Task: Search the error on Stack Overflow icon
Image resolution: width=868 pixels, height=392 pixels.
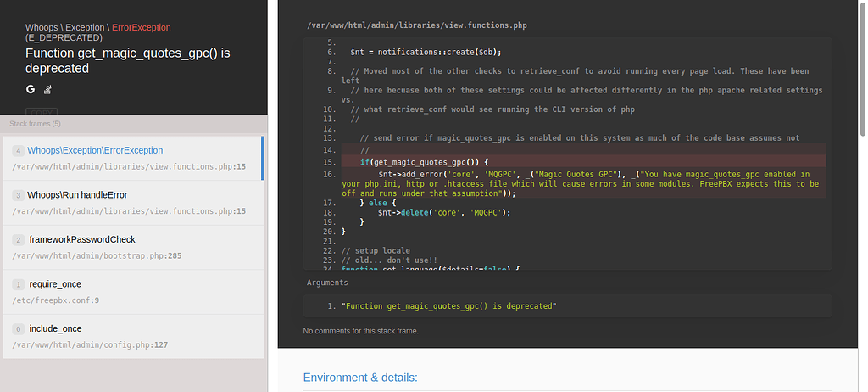Action: click(48, 89)
